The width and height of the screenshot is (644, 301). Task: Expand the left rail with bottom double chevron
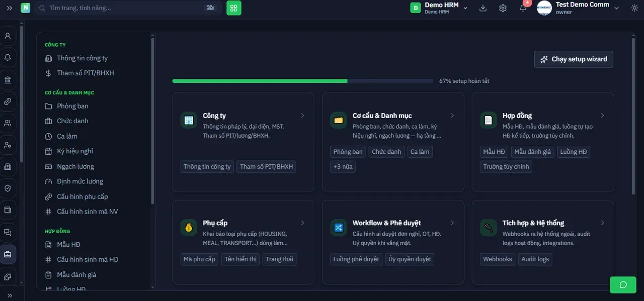10,295
